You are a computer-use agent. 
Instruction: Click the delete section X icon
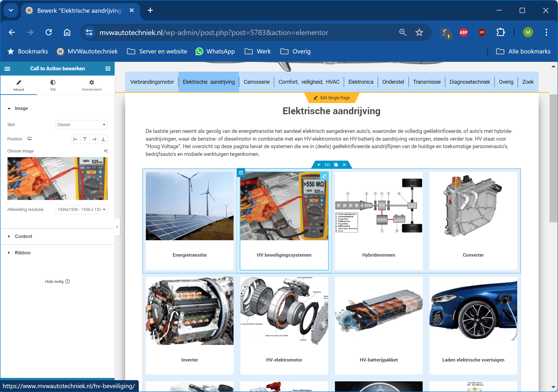point(344,164)
